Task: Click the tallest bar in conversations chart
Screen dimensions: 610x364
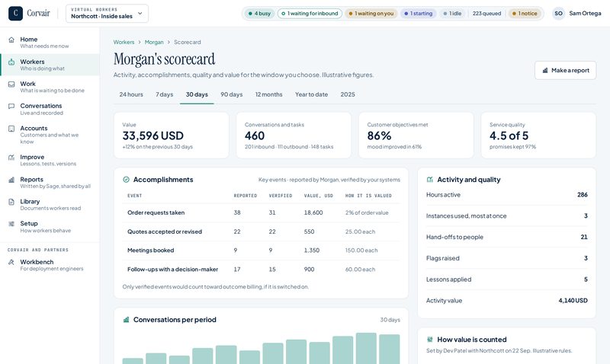Action: tap(366, 349)
